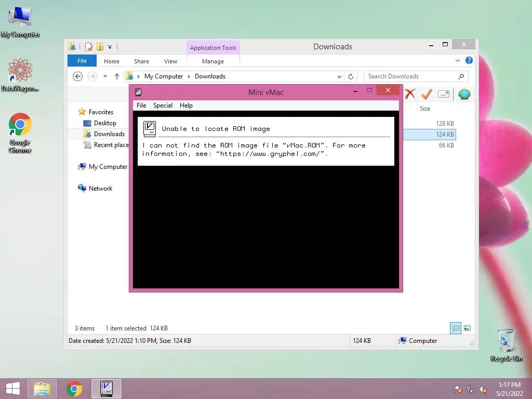Select Mini vMac taskbar button
This screenshot has width=532, height=399.
106,389
